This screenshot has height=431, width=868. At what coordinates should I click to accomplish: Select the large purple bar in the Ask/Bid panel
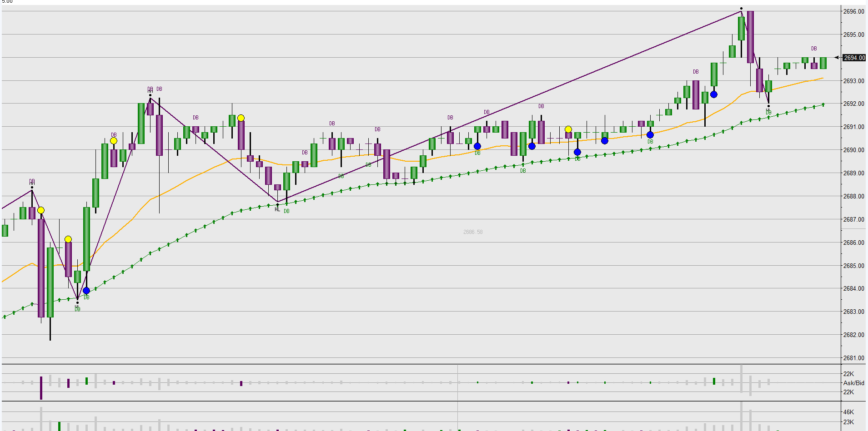(x=41, y=387)
